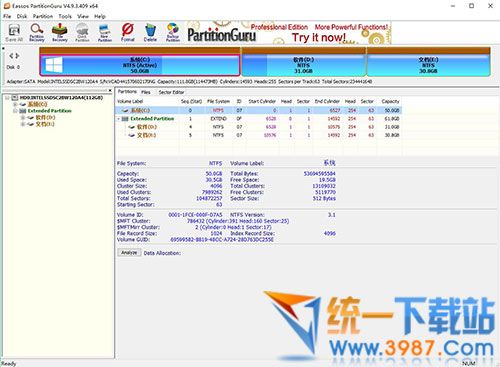Expand the D: partition tree node

23,117
